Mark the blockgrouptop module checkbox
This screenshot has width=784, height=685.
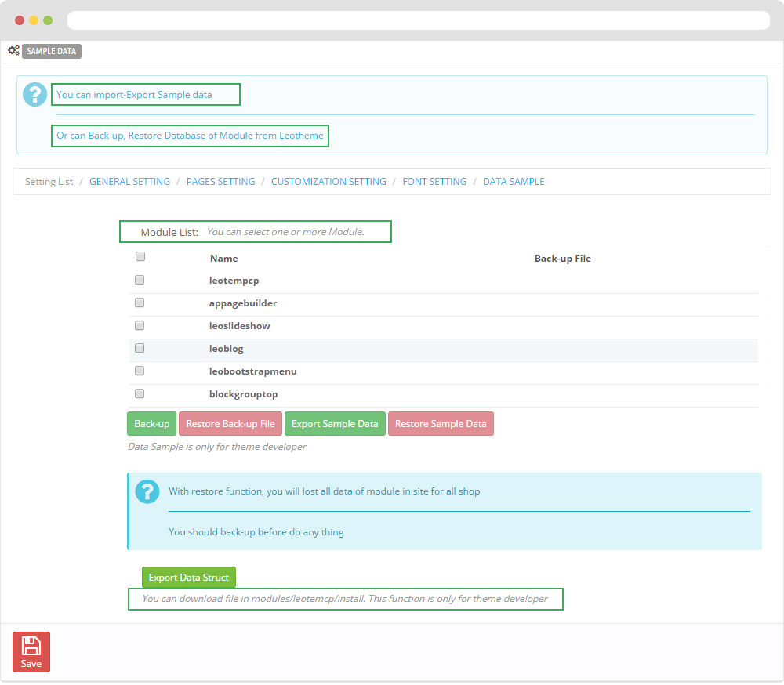click(x=140, y=393)
